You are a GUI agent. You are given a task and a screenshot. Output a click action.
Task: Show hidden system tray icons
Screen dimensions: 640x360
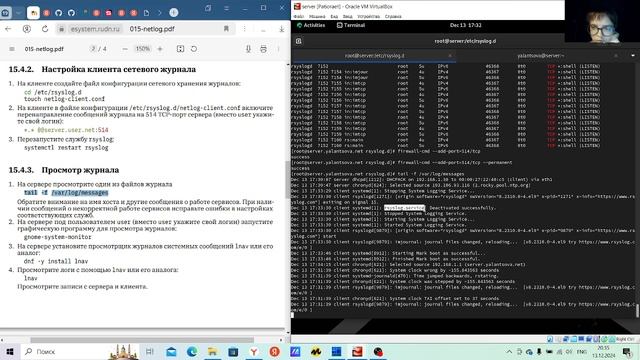coord(509,351)
